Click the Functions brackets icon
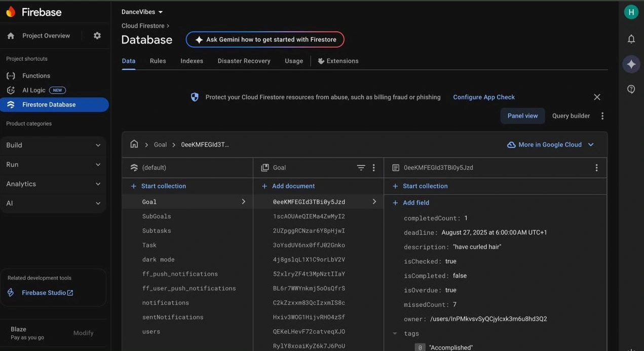The image size is (644, 351). (11, 75)
